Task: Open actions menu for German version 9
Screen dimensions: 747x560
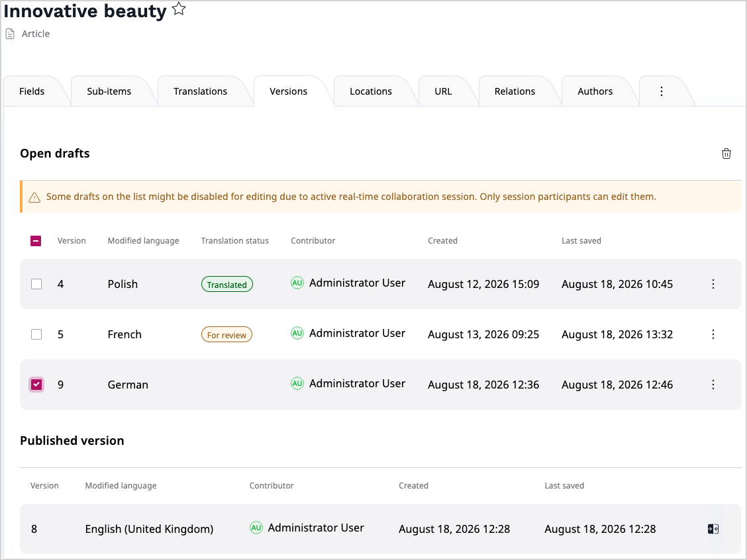Action: (713, 385)
